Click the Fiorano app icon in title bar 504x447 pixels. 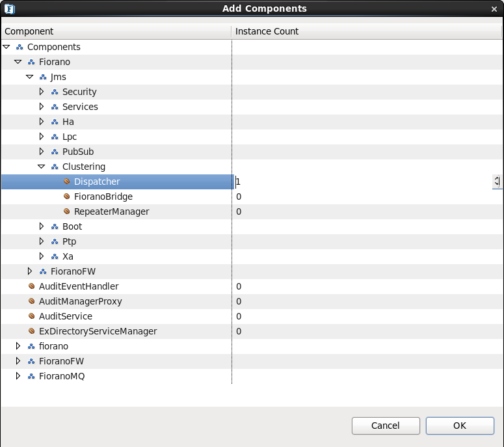10,8
